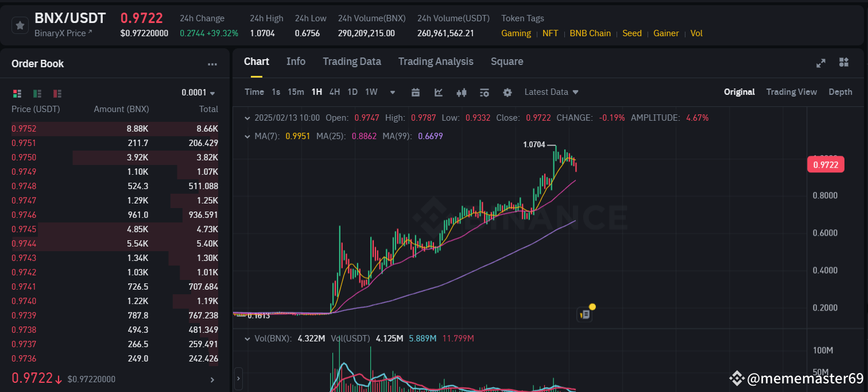Show only sell orders in order book
The height and width of the screenshot is (392, 868).
[57, 93]
